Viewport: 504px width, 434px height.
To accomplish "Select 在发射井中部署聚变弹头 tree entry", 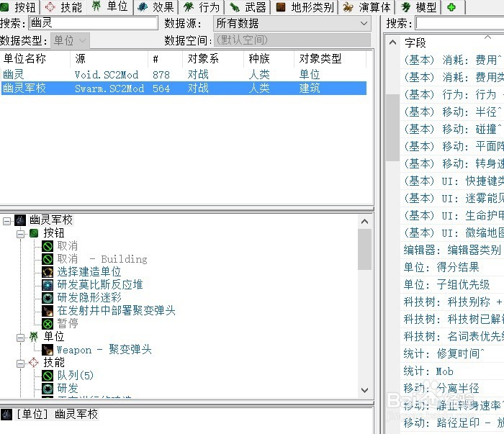I will click(116, 311).
